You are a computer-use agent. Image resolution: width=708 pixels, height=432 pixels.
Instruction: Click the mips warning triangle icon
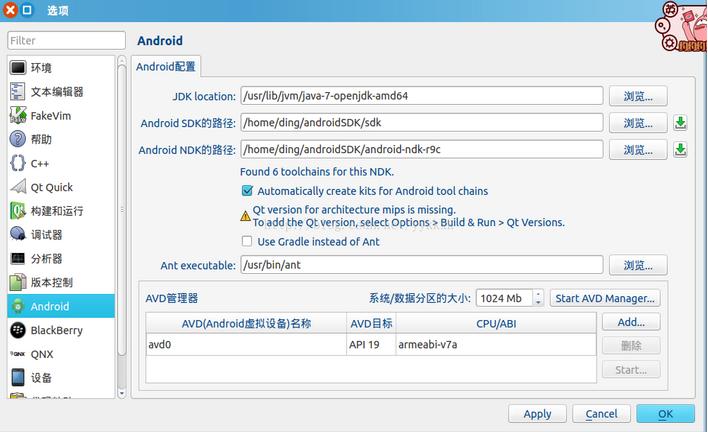[245, 216]
